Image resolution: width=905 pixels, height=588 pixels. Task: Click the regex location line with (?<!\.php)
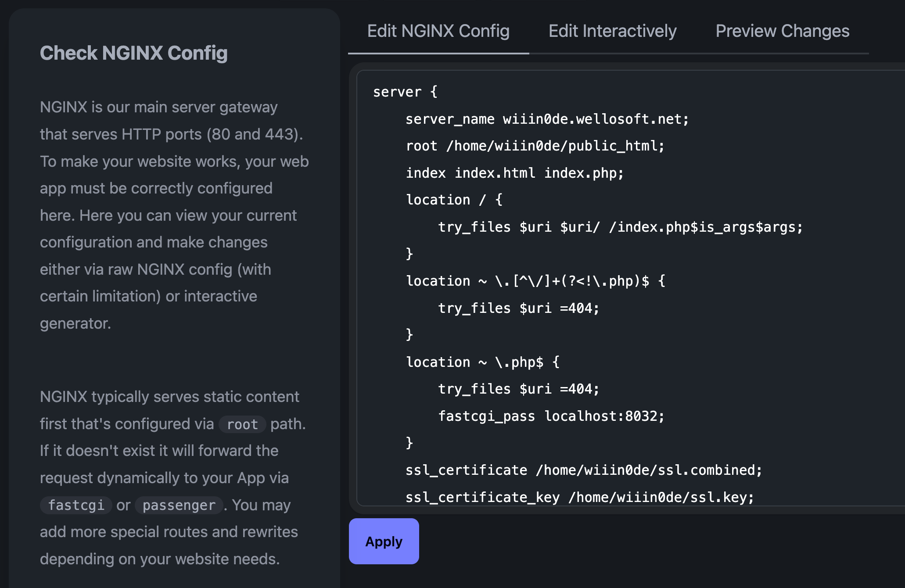pos(535,281)
